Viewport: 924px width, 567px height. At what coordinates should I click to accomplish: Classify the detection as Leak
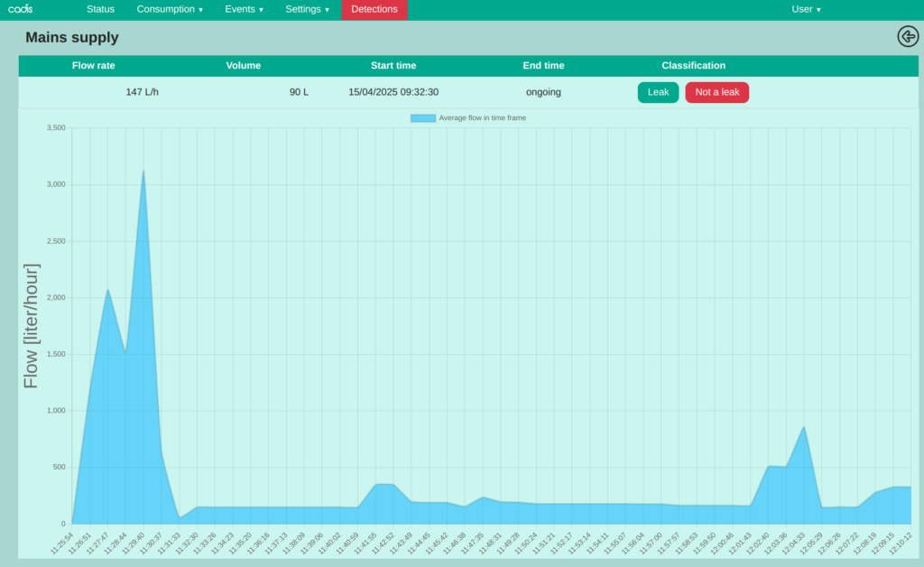coord(658,91)
